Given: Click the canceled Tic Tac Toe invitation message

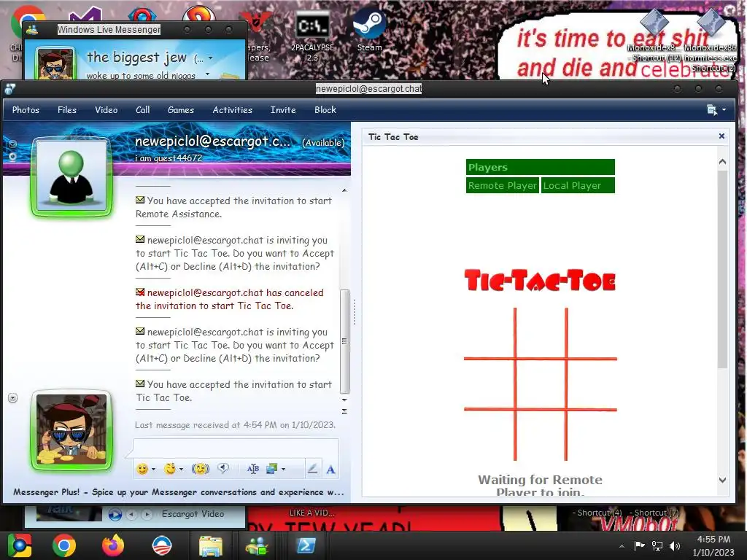Looking at the screenshot, I should (x=230, y=299).
